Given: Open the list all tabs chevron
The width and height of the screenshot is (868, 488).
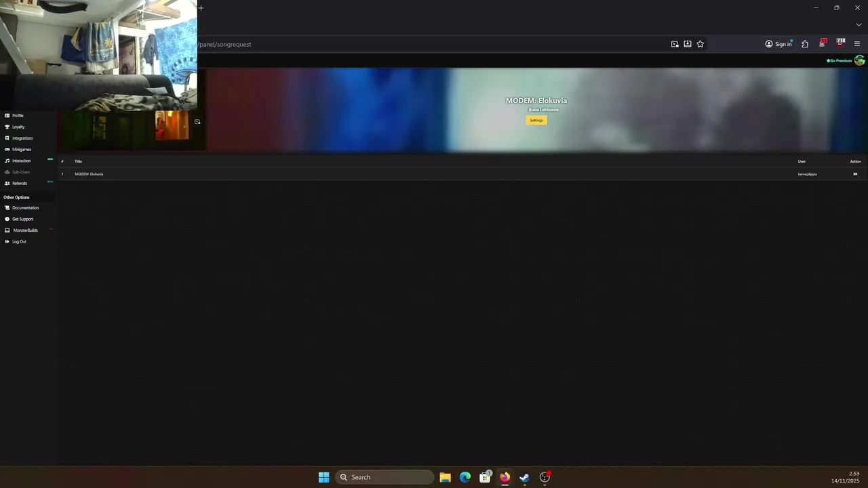Looking at the screenshot, I should [859, 25].
